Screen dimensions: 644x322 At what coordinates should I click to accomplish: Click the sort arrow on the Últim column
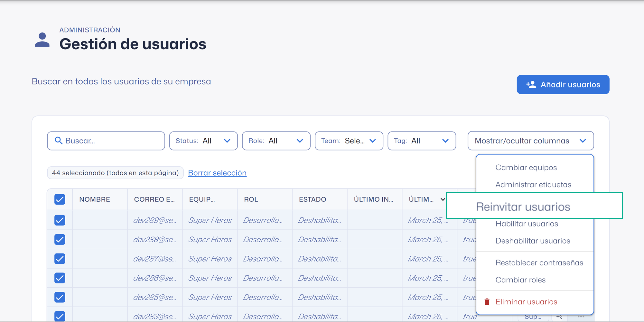pyautogui.click(x=443, y=199)
